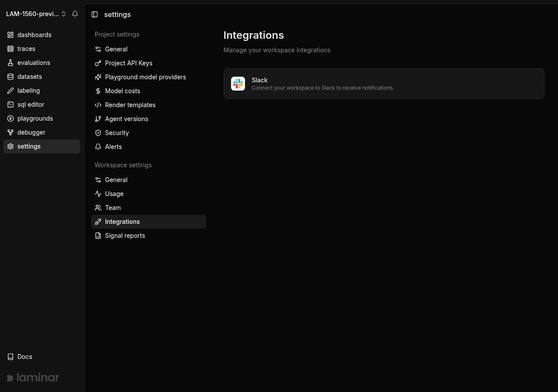
Task: Click the Alerts bell icon
Action: [98, 147]
